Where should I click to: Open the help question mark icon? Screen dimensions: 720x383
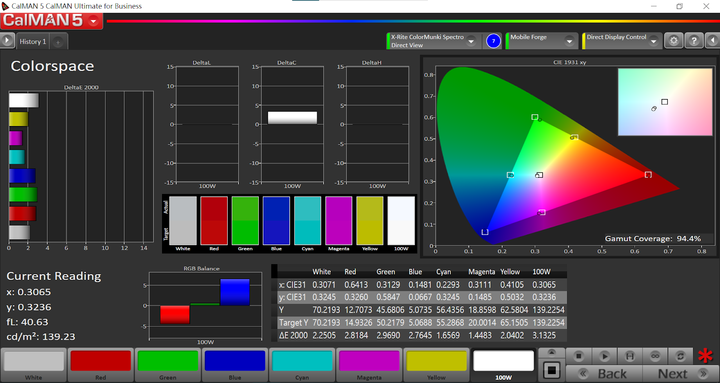click(694, 41)
